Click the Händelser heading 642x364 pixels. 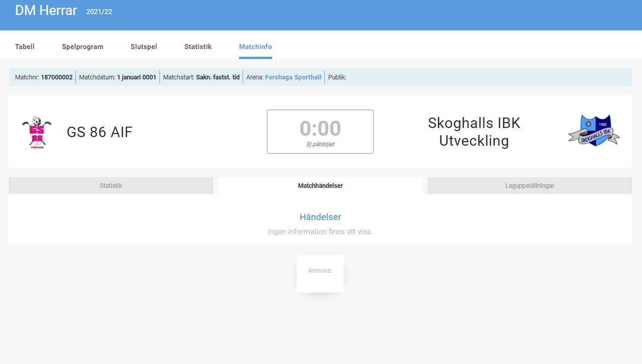tap(320, 217)
